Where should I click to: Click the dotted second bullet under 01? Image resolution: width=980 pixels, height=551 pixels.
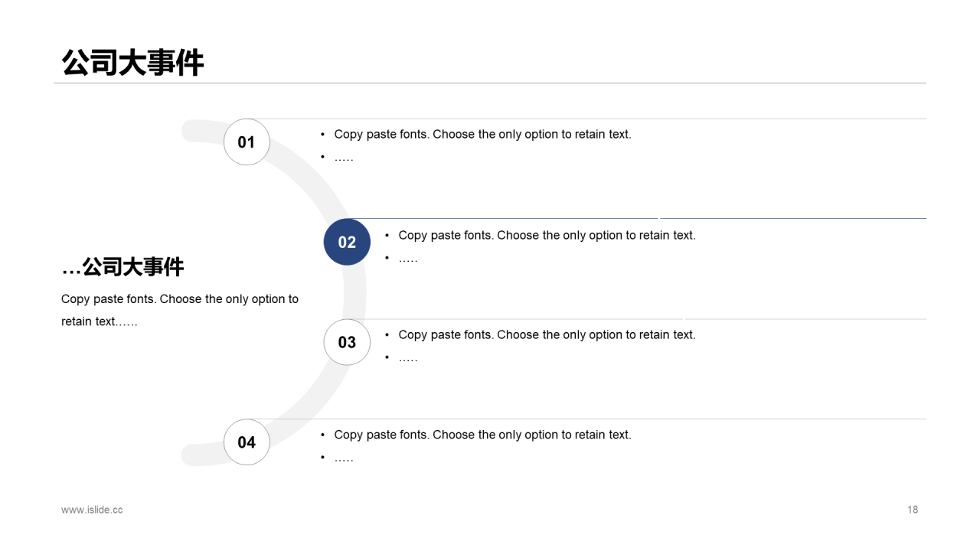pos(344,158)
